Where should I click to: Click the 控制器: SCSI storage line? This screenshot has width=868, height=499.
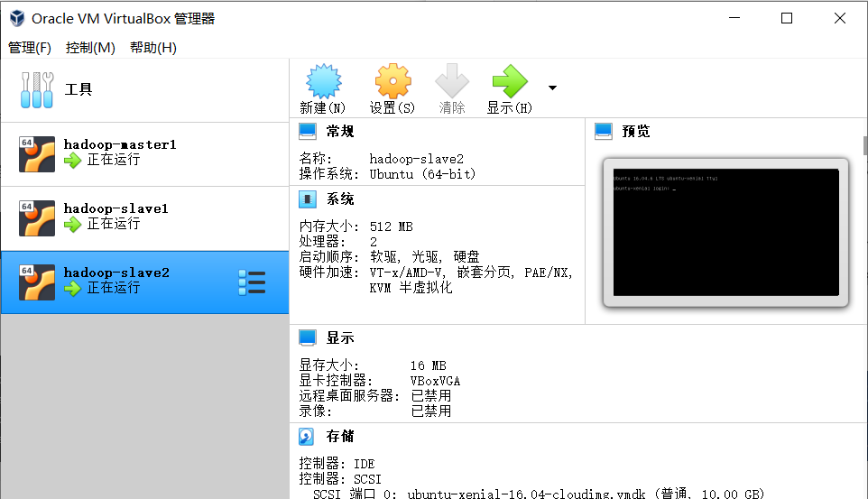tap(340, 478)
